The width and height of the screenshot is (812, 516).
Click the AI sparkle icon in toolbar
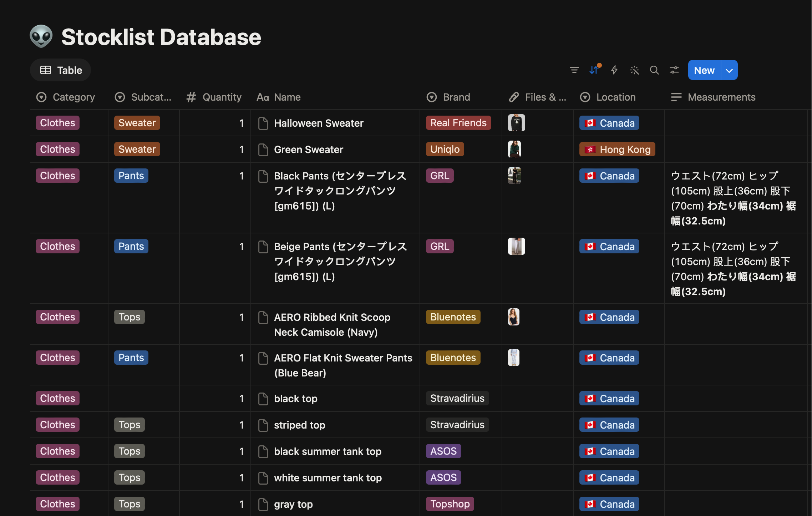[634, 70]
